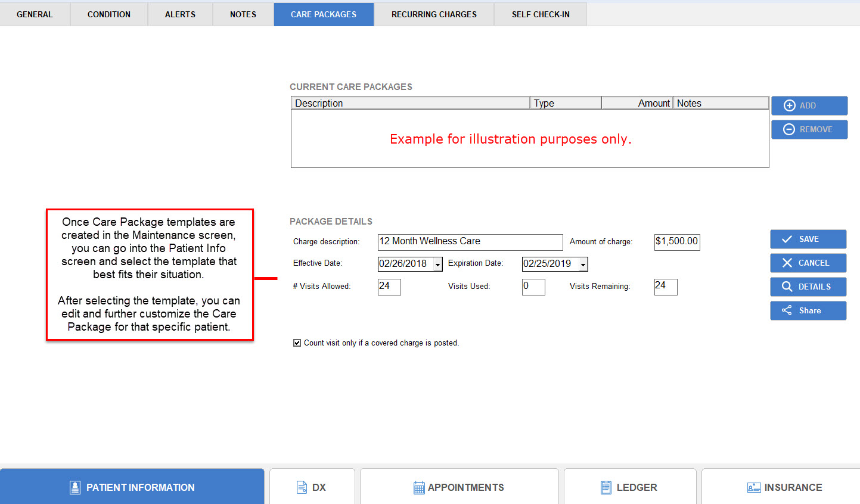Click the Charge description input field
Image resolution: width=860 pixels, height=504 pixels.
click(470, 242)
